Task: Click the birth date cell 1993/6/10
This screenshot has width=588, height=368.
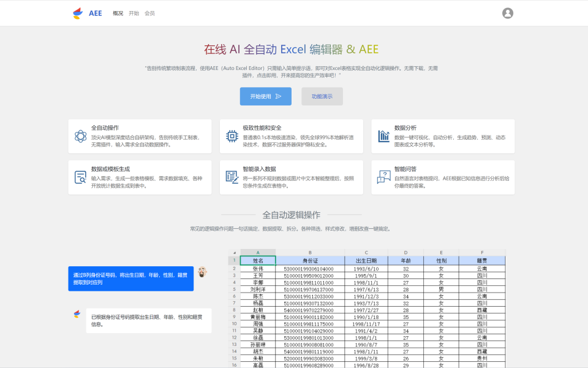Action: [x=366, y=269]
